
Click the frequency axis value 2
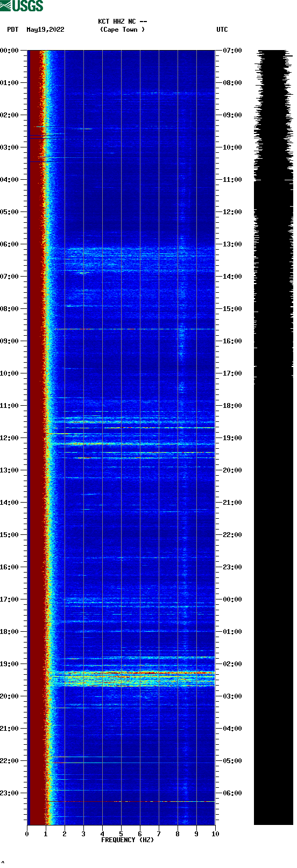(x=65, y=834)
